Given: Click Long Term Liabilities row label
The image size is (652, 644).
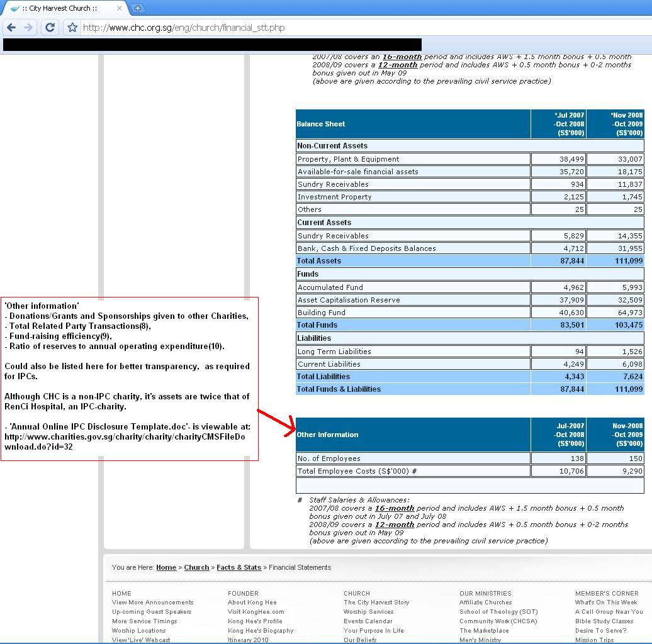Looking at the screenshot, I should (334, 352).
